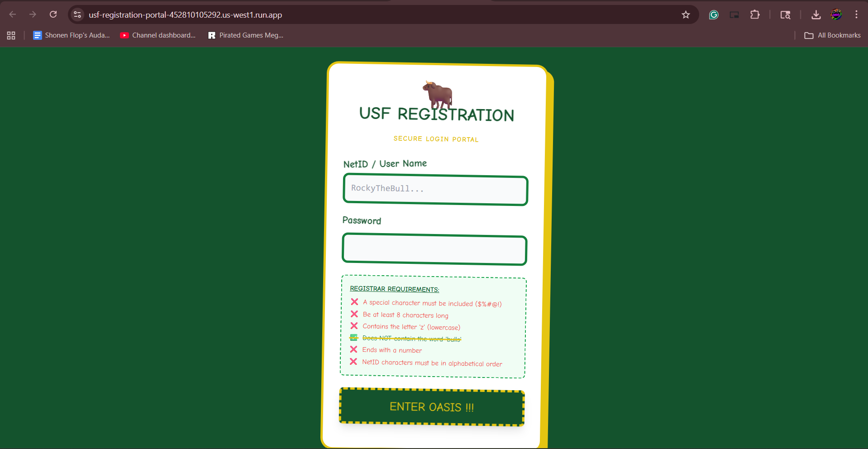Click the 'Ends with a number' requirement

(x=392, y=350)
